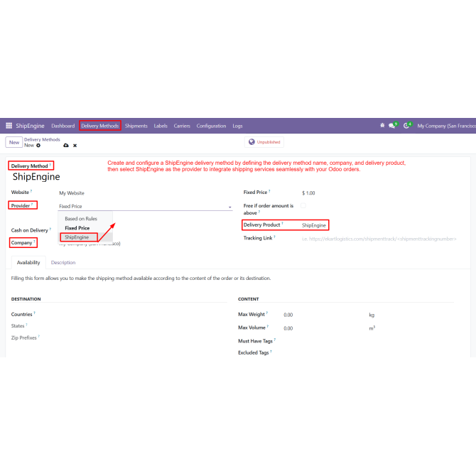Open the Configuration menu
The height and width of the screenshot is (476, 476).
[x=211, y=126]
